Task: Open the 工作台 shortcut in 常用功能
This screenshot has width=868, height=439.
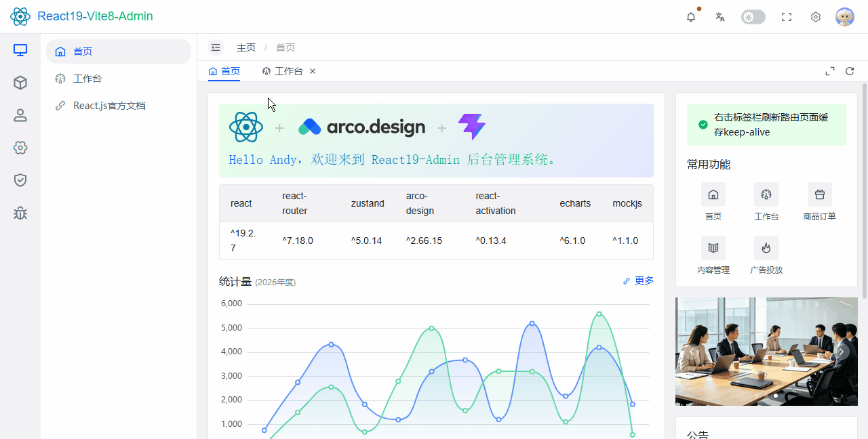Action: (766, 203)
